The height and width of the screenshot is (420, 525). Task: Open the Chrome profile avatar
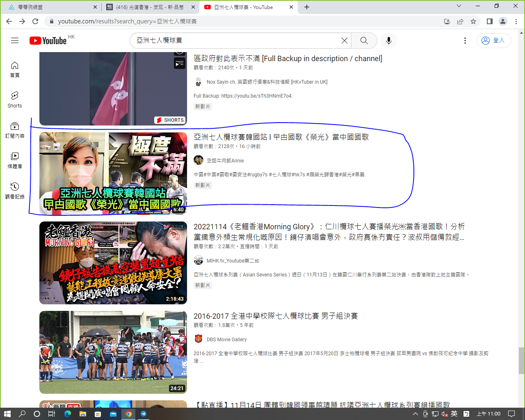pyautogui.click(x=503, y=21)
